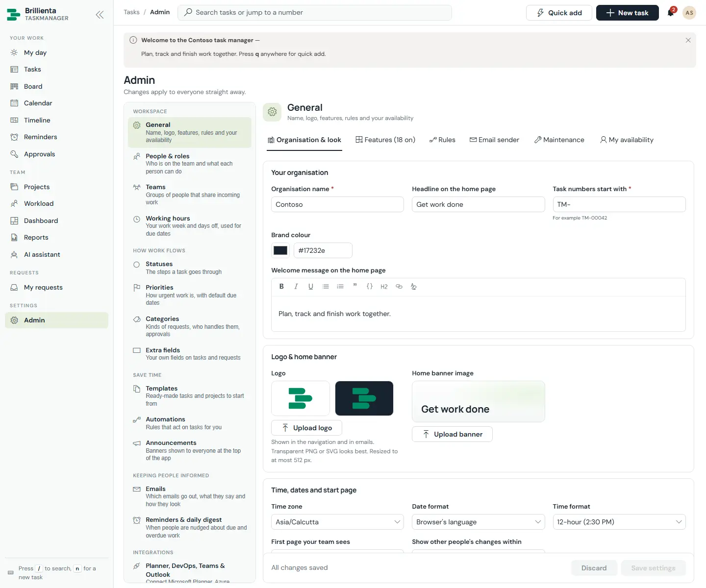The image size is (706, 588).
Task: Insert a numbered list in the editor
Action: 340,287
